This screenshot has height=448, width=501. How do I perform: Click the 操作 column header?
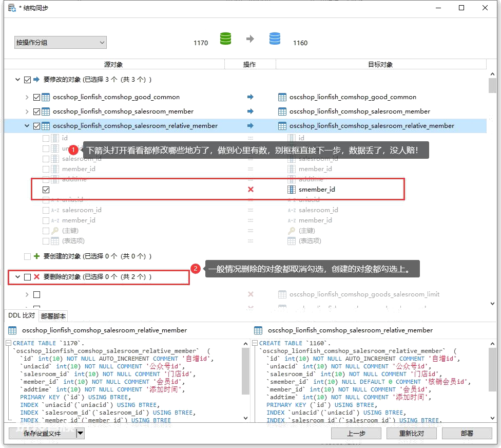tap(250, 64)
